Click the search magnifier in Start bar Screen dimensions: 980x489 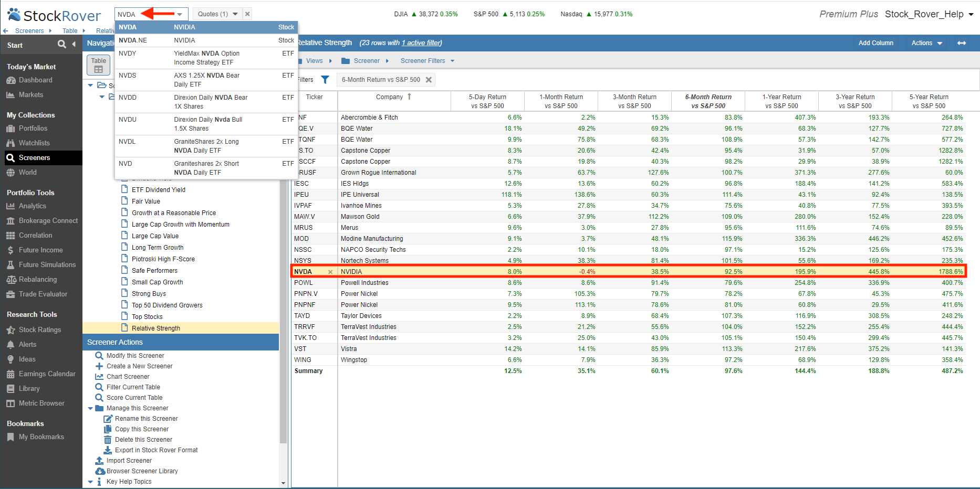coord(62,45)
